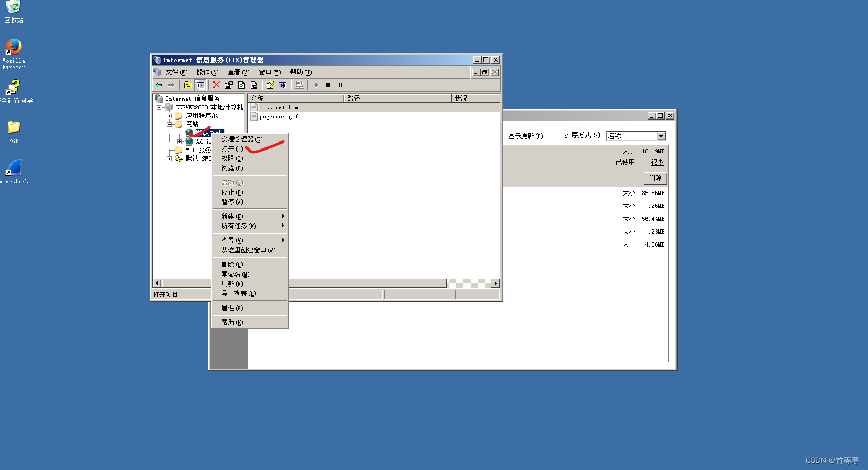
Task: Toggle the show/hide console tree icon
Action: [x=200, y=85]
